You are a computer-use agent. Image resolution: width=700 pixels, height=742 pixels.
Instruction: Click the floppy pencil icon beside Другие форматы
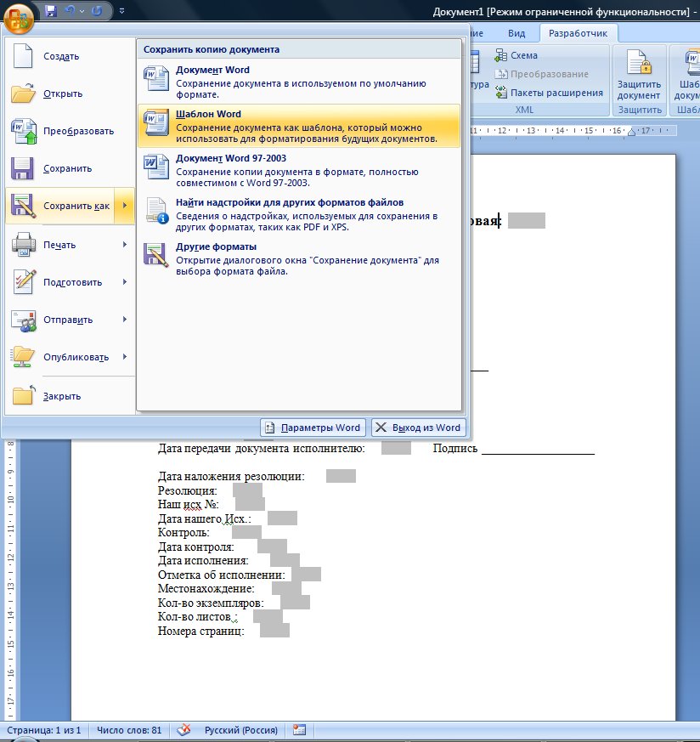[x=156, y=255]
